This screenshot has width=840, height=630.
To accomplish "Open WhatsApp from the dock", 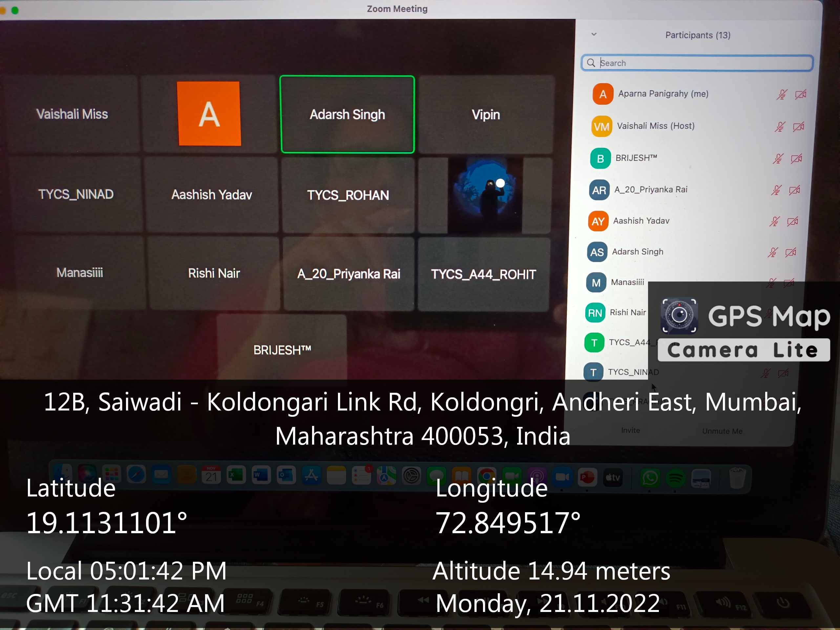I will [650, 478].
